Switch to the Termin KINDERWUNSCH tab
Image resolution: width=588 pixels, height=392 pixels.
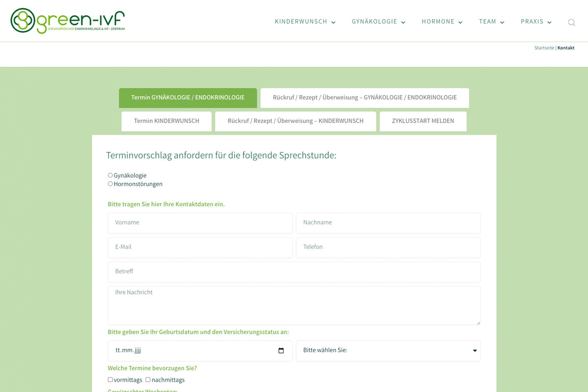(166, 121)
